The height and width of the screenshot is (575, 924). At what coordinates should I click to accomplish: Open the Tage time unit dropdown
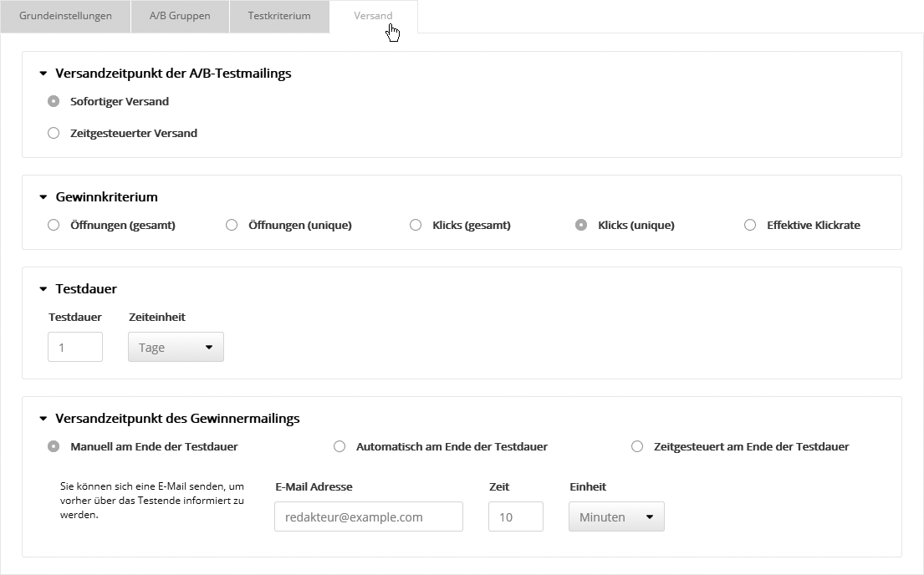pos(176,347)
